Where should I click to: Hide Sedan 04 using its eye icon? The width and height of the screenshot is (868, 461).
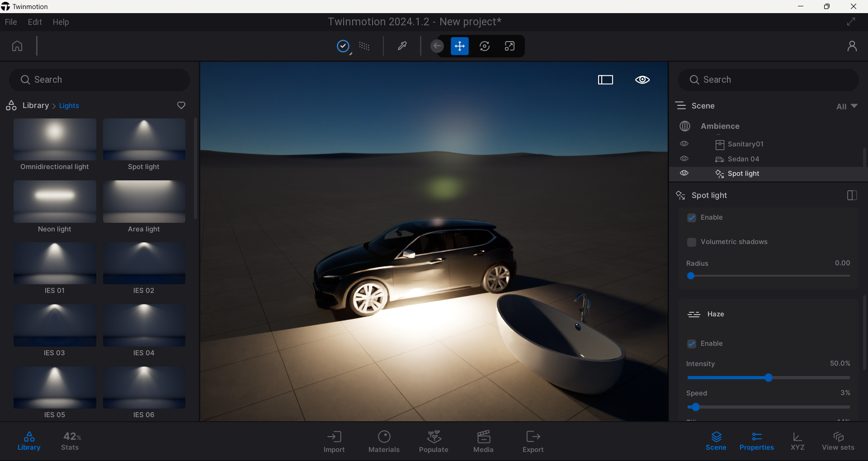(684, 159)
